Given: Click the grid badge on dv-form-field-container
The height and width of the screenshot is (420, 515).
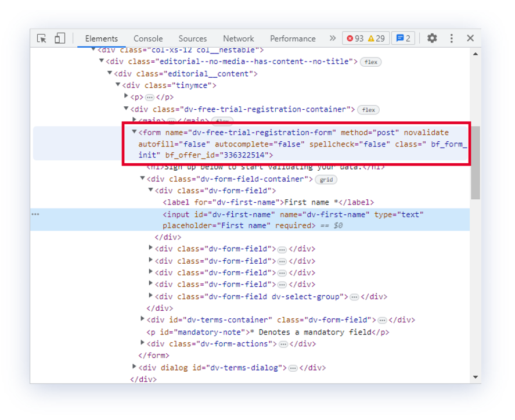Looking at the screenshot, I should click(x=326, y=180).
